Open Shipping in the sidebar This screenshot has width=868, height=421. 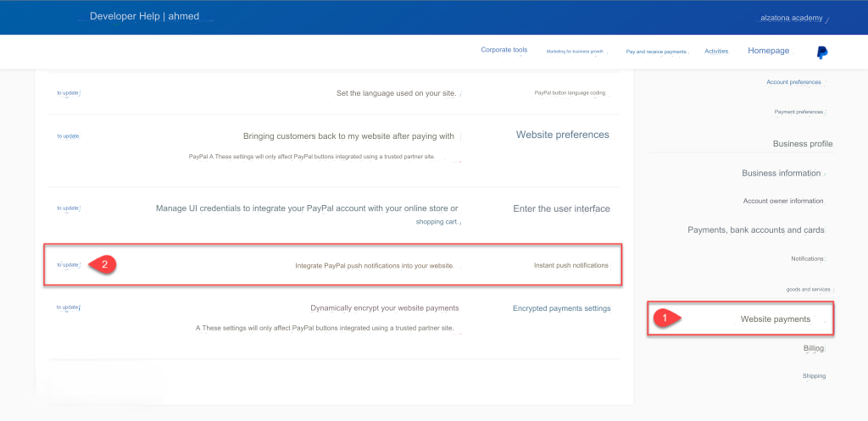(x=814, y=376)
